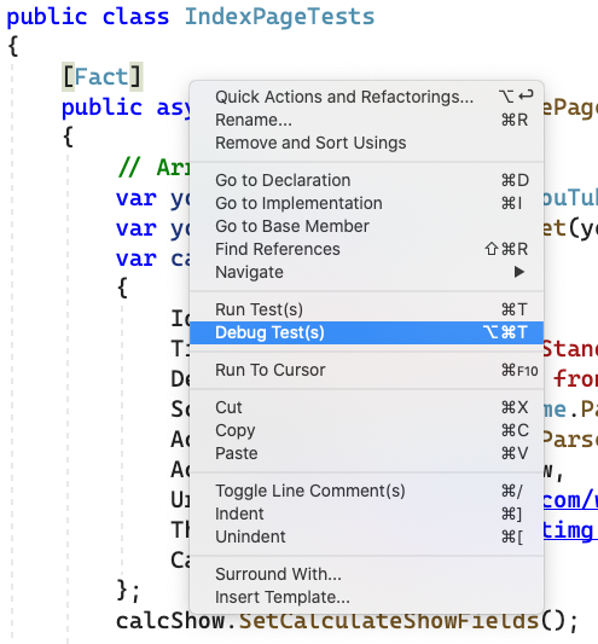This screenshot has width=598, height=644.
Task: Select Rename from the context menu
Action: 366,120
